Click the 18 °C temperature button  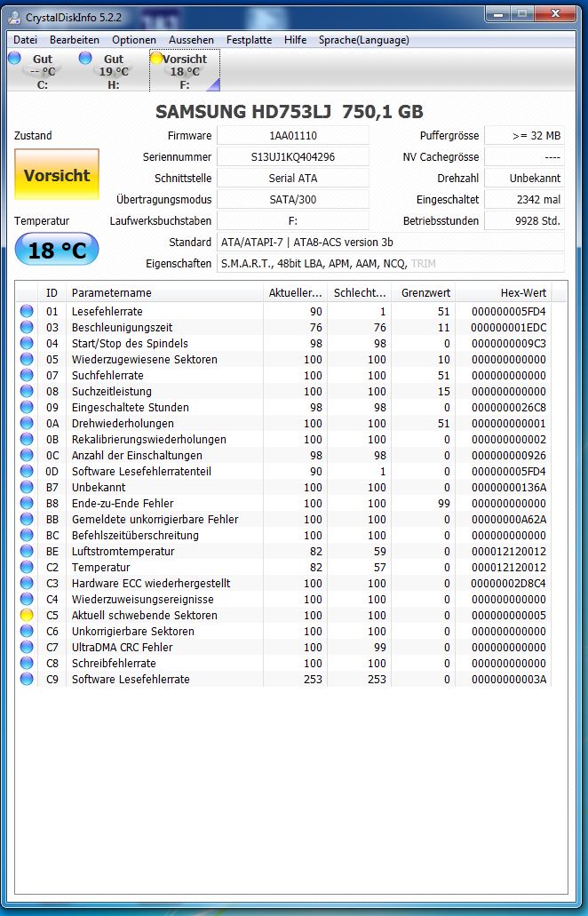coord(57,250)
